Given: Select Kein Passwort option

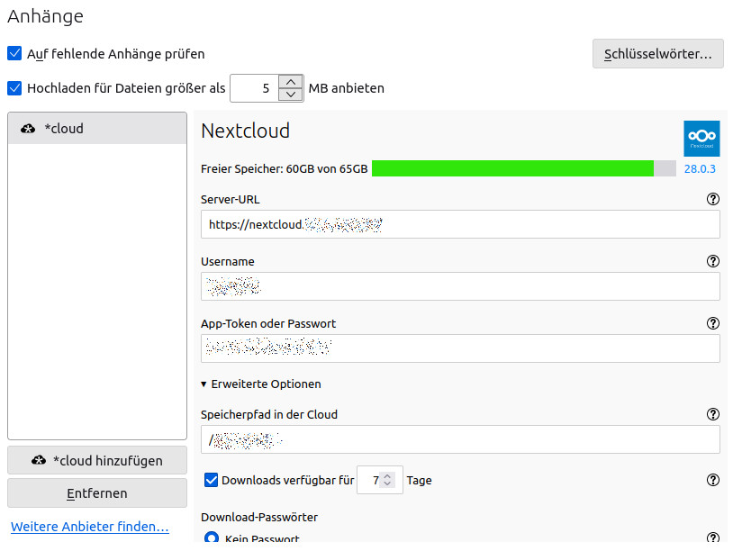Looking at the screenshot, I should pos(211,537).
